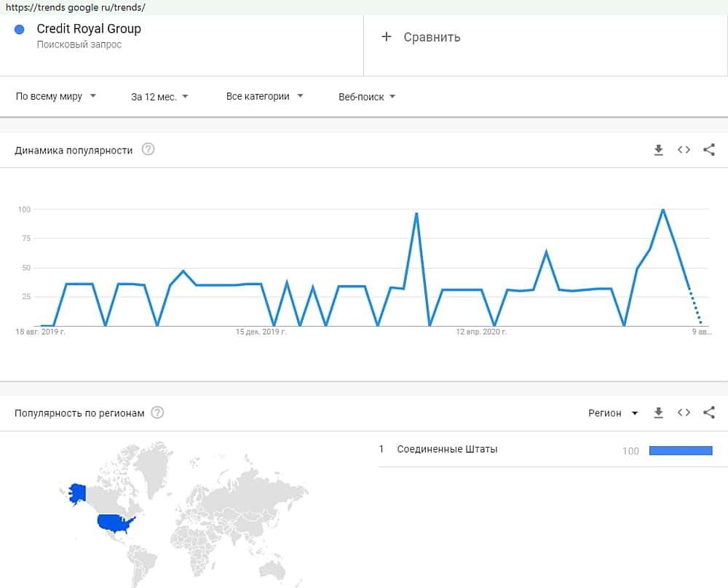
Task: Click the blue bar for Соединенные Штаты
Action: tap(680, 450)
